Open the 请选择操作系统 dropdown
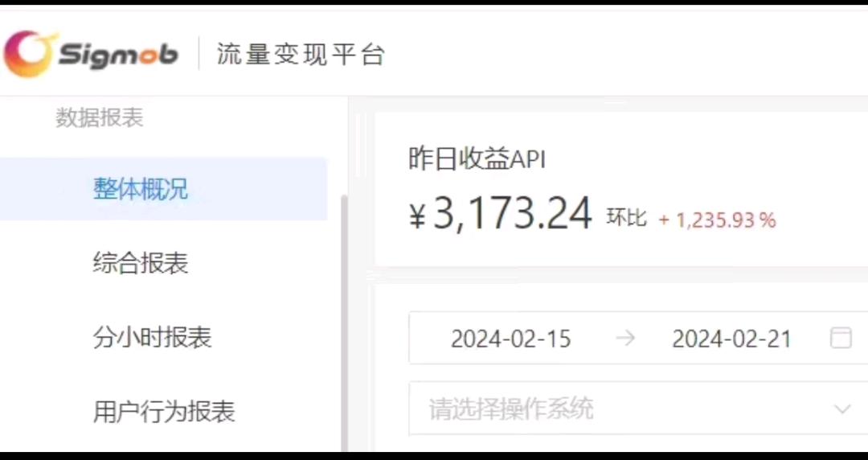Image resolution: width=868 pixels, height=460 pixels. click(638, 409)
